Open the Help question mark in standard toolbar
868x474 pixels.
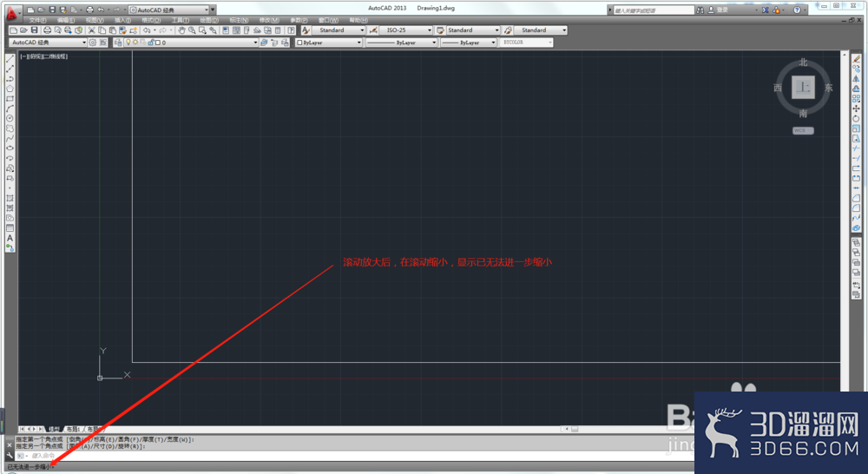click(x=291, y=30)
